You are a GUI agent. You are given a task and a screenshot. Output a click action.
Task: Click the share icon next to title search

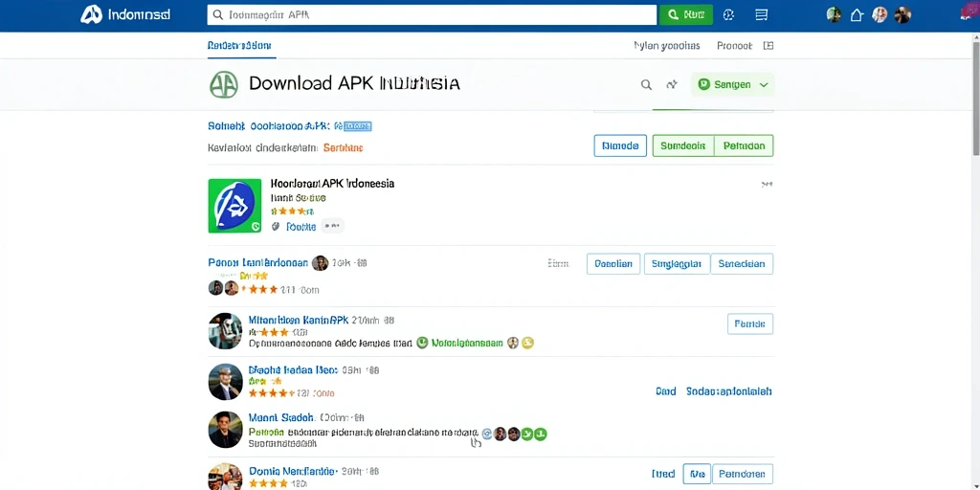[x=673, y=85]
